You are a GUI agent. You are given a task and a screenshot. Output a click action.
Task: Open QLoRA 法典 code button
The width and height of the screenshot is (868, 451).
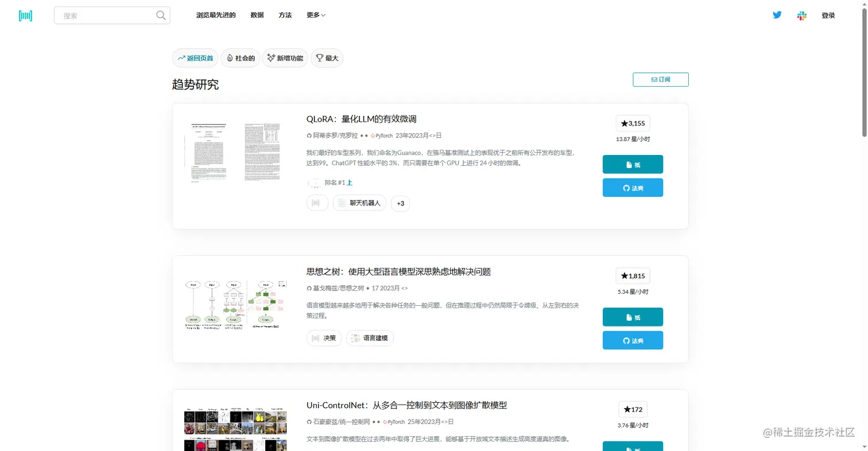pyautogui.click(x=633, y=188)
